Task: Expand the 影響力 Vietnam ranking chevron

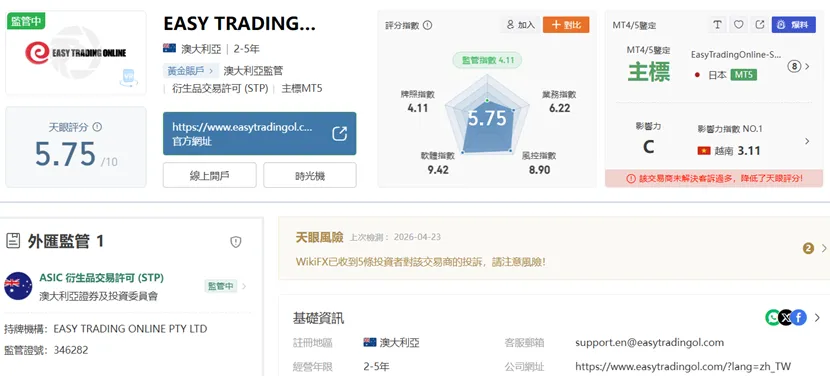Action: [807, 141]
